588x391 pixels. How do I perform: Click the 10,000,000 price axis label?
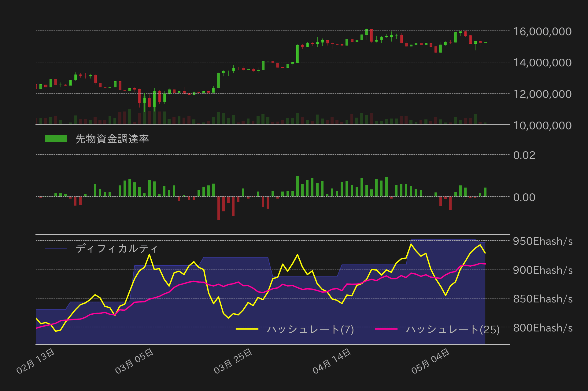pos(542,126)
